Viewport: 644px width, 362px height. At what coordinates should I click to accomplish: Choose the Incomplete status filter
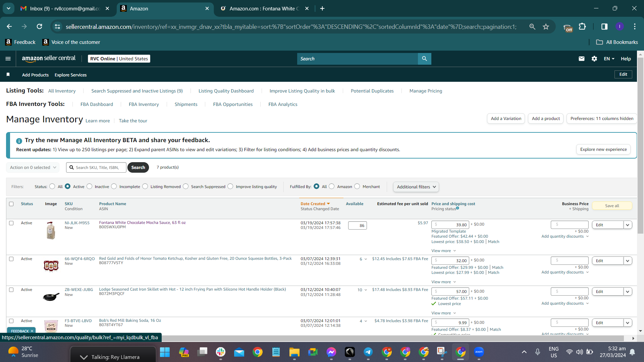click(114, 186)
